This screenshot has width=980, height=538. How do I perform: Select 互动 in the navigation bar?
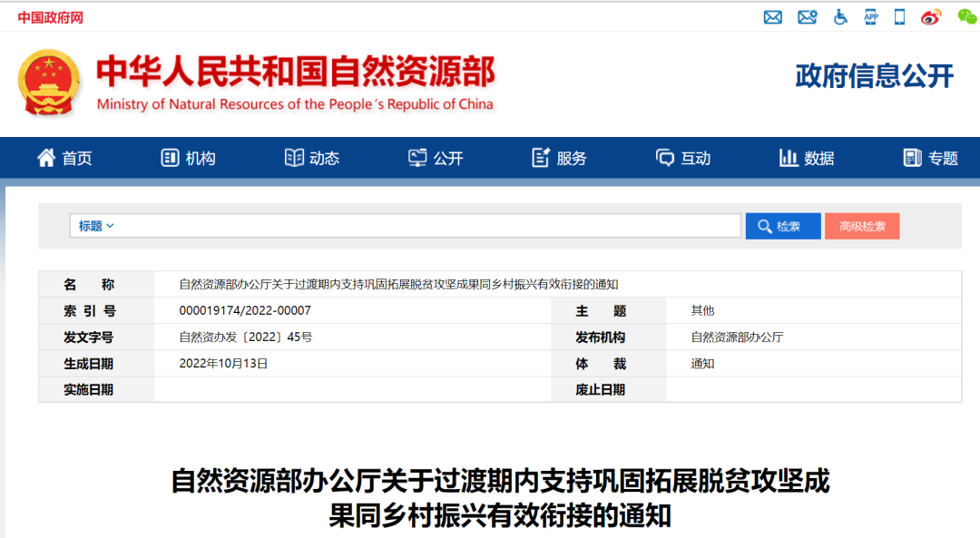(x=683, y=158)
